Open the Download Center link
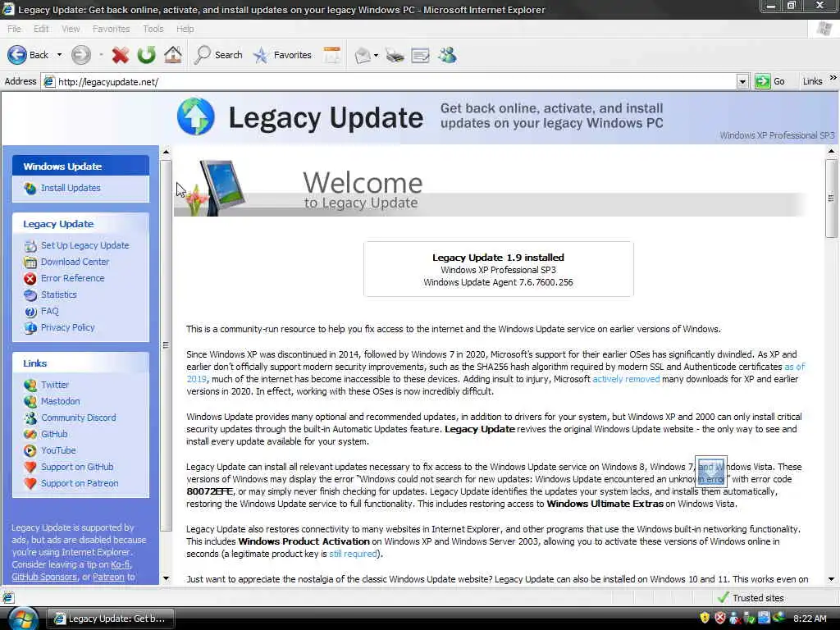Viewport: 840px width, 630px height. [75, 262]
